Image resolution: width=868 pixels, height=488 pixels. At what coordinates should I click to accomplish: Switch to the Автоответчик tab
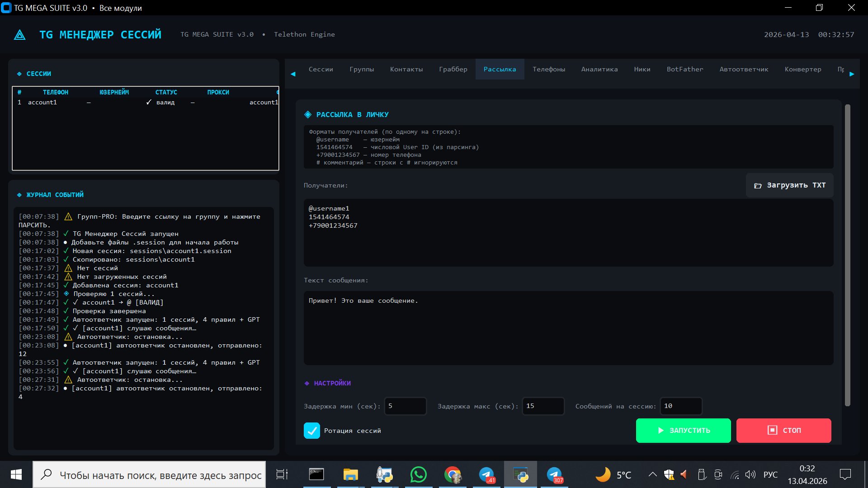tap(744, 69)
